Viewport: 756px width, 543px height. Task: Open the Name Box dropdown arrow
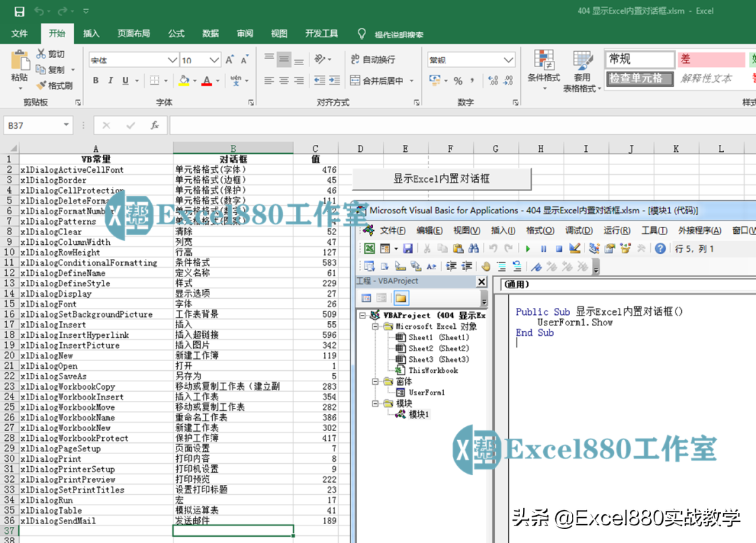[66, 125]
